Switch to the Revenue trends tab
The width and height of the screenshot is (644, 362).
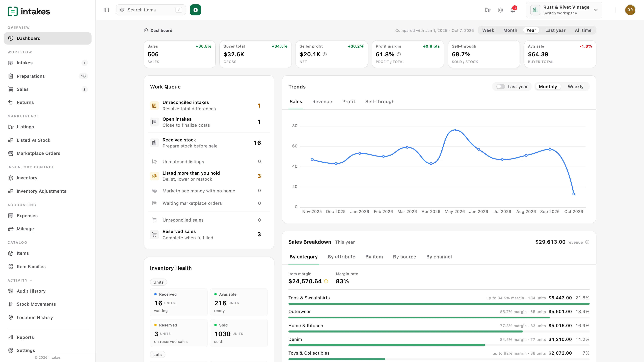pos(322,102)
